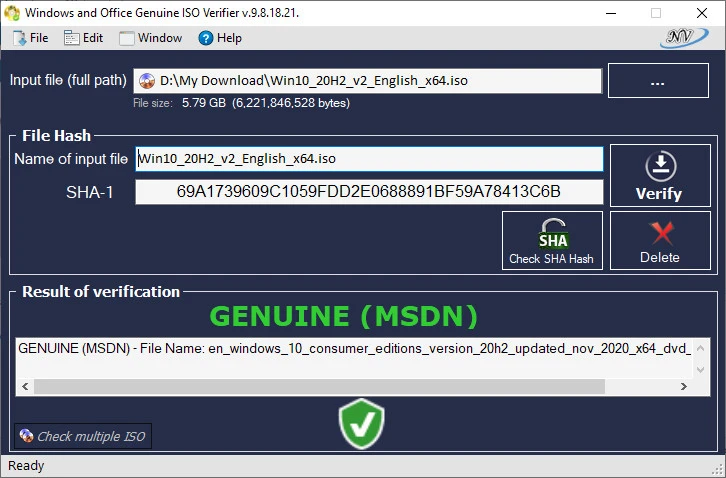Viewport: 726px width, 478px height.
Task: Click the Edit menu list icon
Action: 72,38
